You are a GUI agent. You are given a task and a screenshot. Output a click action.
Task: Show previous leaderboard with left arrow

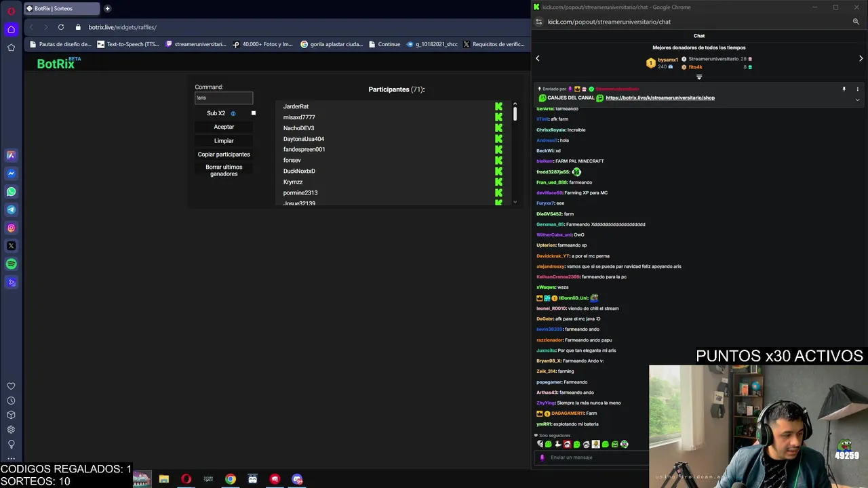[537, 59]
